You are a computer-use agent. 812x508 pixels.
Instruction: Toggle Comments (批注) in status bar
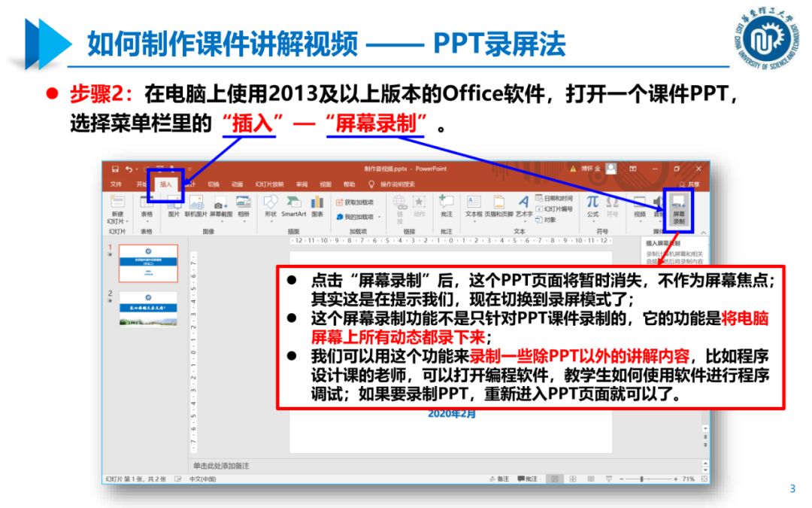tap(528, 479)
